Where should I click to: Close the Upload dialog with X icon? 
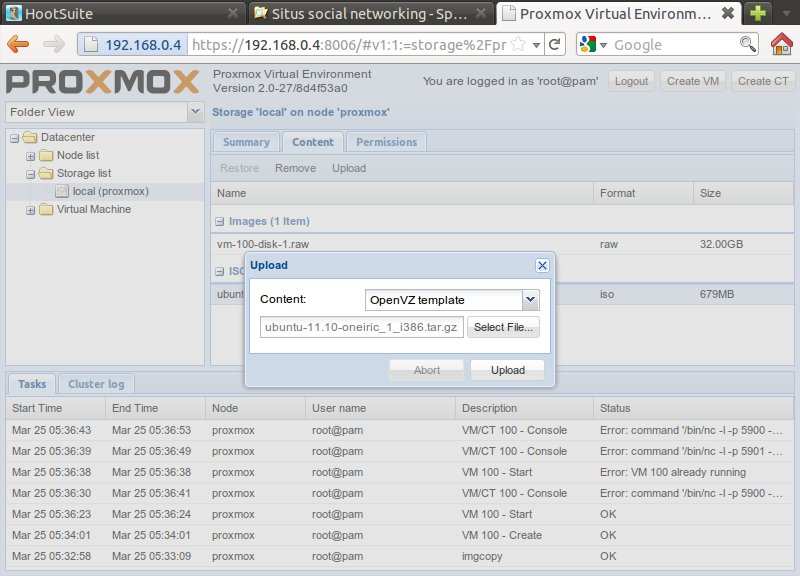click(542, 265)
